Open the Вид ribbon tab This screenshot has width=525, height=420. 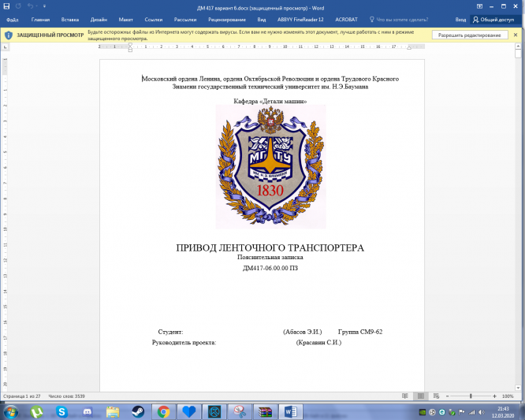coord(262,20)
